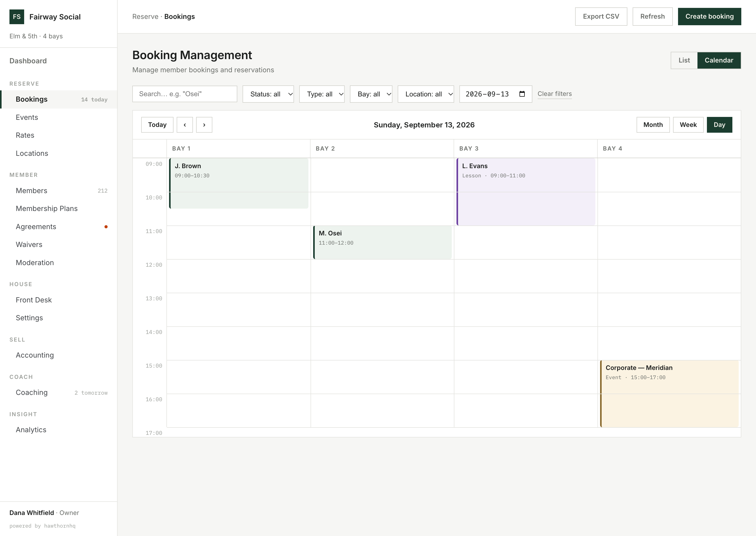Open the date picker calendar icon
Screen dimensions: 756x536
(x=522, y=94)
